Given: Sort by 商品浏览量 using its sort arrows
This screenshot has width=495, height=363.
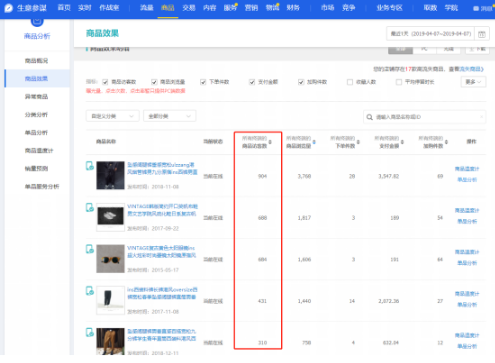Looking at the screenshot, I should [314, 142].
